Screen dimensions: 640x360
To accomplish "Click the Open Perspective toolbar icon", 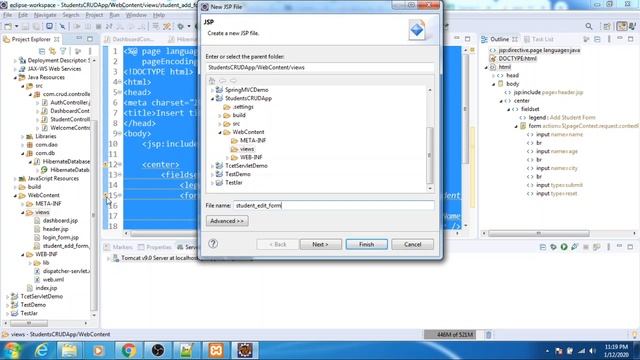I will point(607,27).
